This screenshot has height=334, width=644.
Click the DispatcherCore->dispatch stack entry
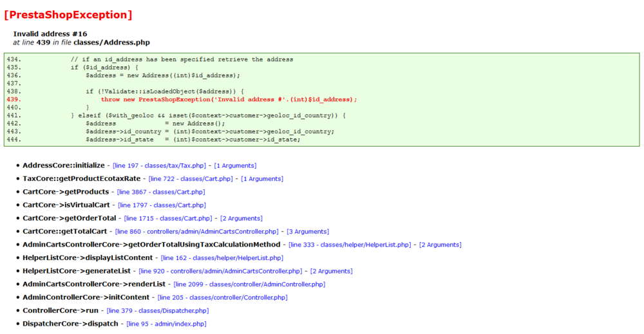point(70,323)
